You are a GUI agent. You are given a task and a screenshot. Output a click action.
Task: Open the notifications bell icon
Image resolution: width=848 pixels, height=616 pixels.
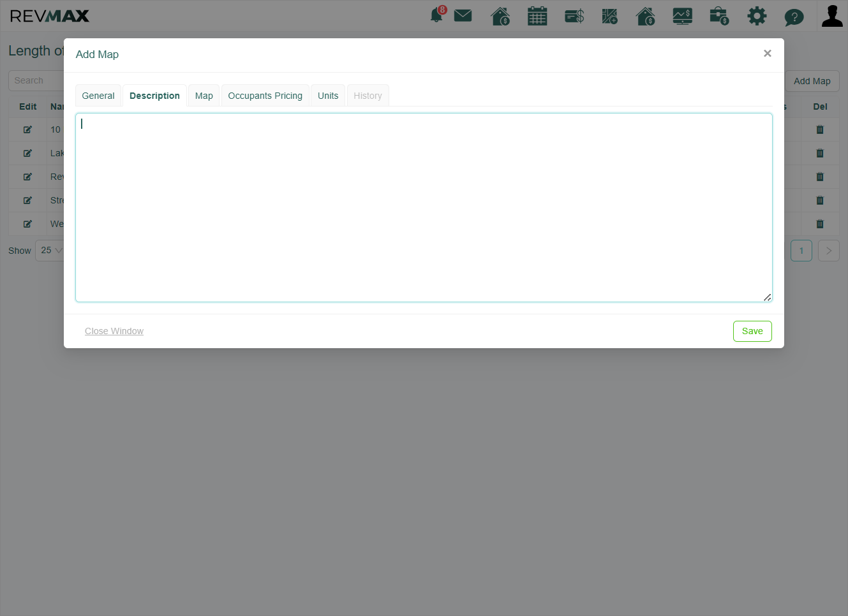click(437, 15)
